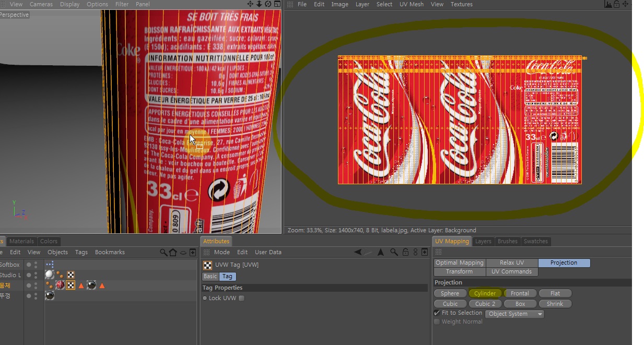The height and width of the screenshot is (345, 644).
Task: Click the Coca-Cola UV texture canvas
Action: (460, 120)
